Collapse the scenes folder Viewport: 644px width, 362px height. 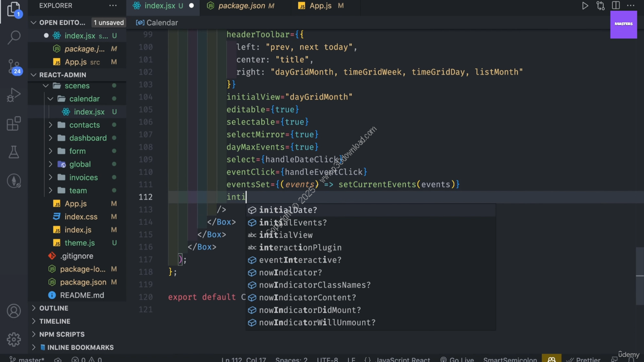tap(76, 86)
